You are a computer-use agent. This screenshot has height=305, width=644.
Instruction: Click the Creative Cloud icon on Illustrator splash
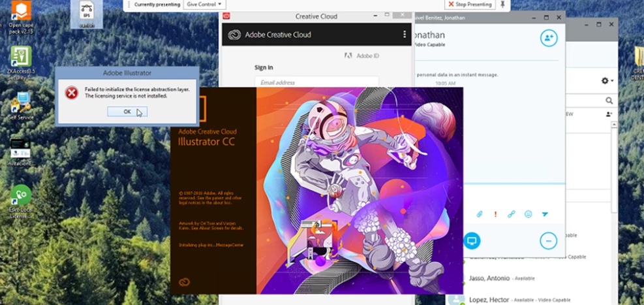(185, 282)
